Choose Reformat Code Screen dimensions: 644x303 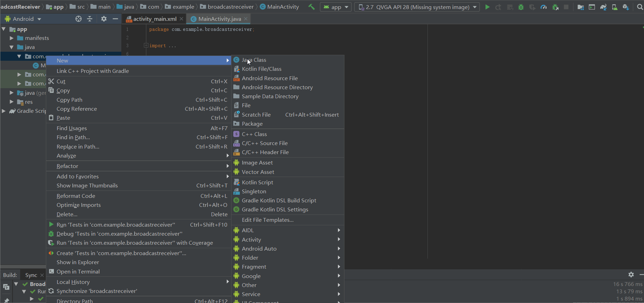click(139, 196)
